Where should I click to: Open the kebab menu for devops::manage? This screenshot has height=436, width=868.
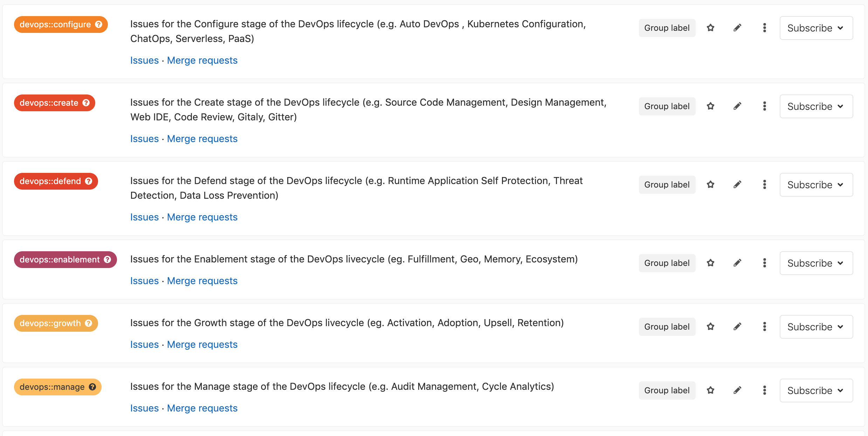tap(764, 390)
